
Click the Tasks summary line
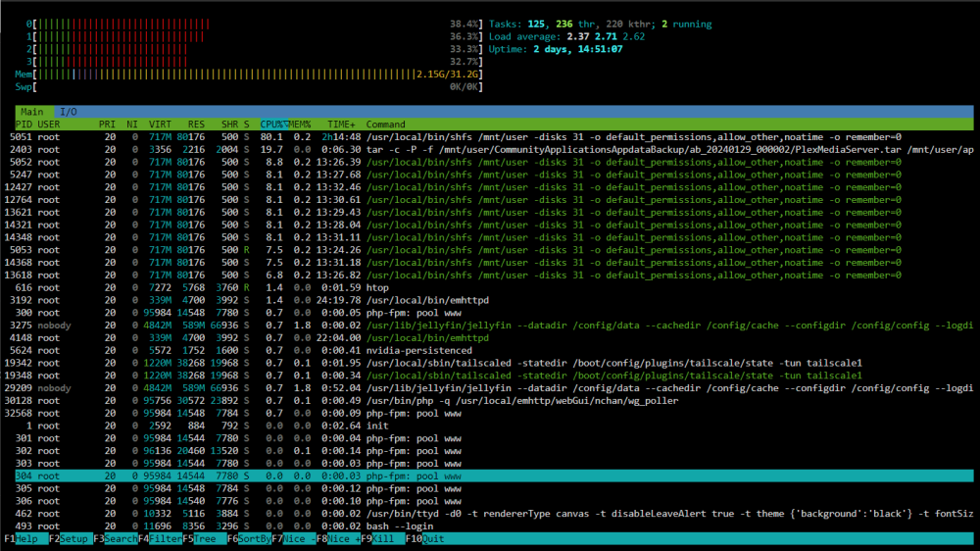600,24
